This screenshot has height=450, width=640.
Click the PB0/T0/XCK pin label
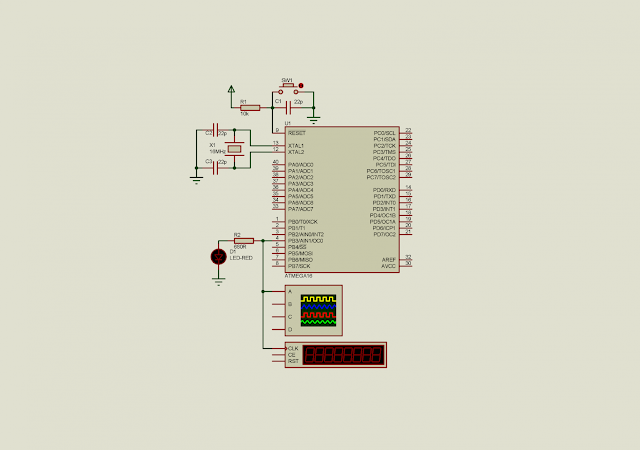pyautogui.click(x=302, y=222)
